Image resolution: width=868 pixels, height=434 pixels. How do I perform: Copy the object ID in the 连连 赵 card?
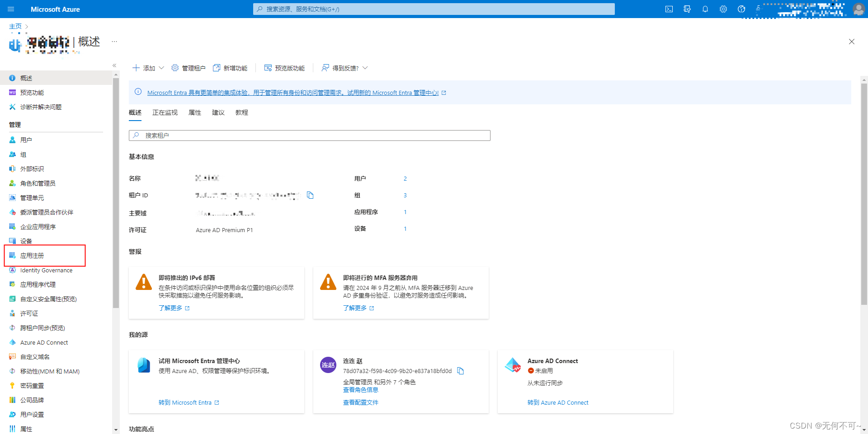coord(460,371)
